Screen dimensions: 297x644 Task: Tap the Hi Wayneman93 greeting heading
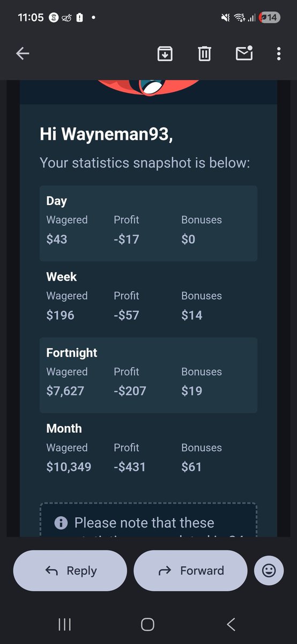[x=106, y=134]
